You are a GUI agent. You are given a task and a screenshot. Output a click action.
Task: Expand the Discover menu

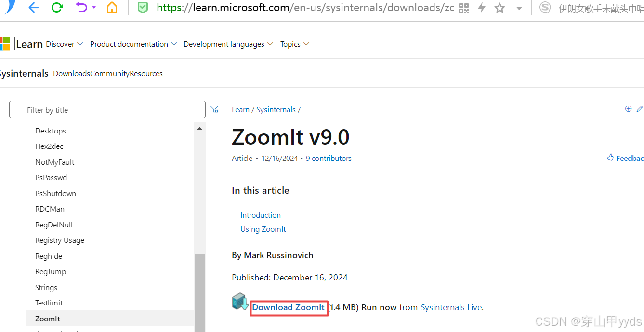pyautogui.click(x=65, y=44)
